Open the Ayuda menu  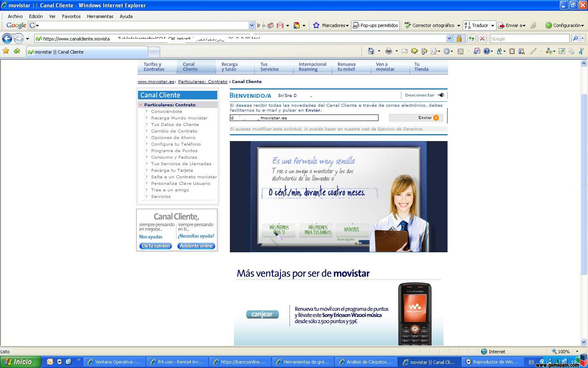pyautogui.click(x=126, y=16)
